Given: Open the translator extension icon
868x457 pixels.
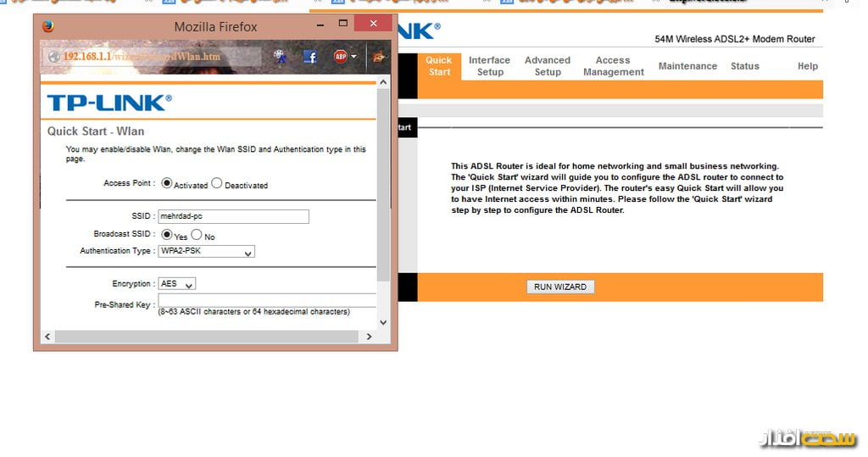Looking at the screenshot, I should 281,57.
